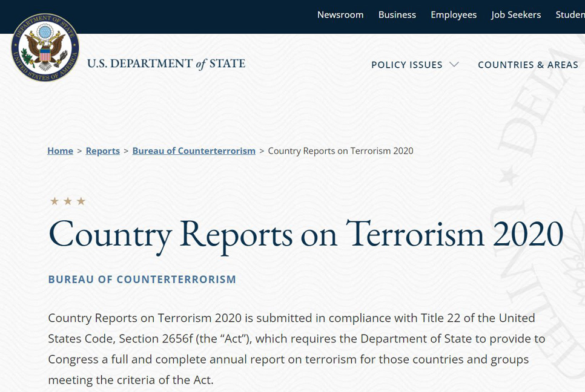Click the U.S. Department of State wordmark
The image size is (585, 392).
pyautogui.click(x=167, y=64)
